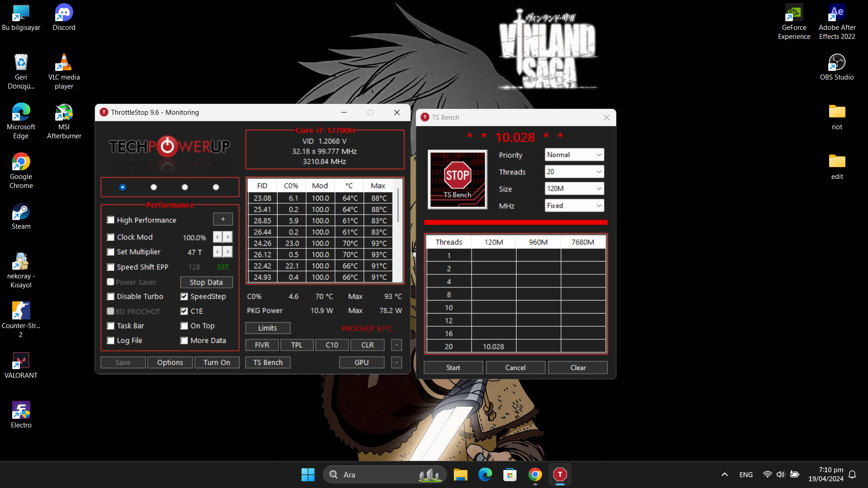Enable the High Performance checkbox
The image size is (868, 488).
coord(111,220)
